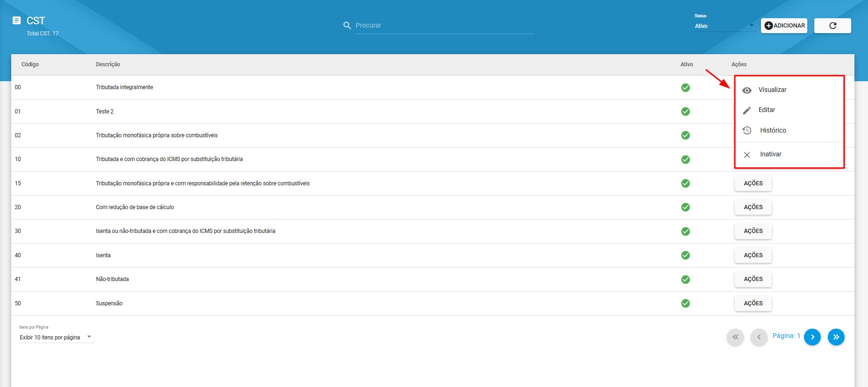This screenshot has width=868, height=387.
Task: Click the active checkmark for code 10
Action: point(685,160)
